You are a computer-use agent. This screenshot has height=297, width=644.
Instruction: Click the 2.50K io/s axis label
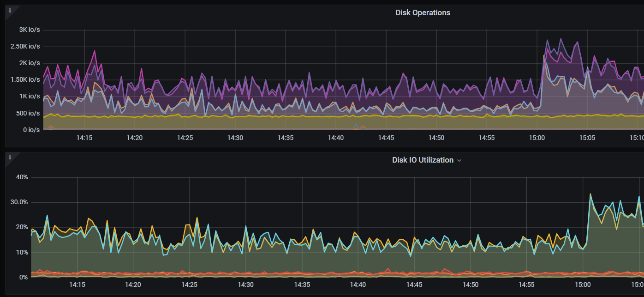tap(25, 46)
